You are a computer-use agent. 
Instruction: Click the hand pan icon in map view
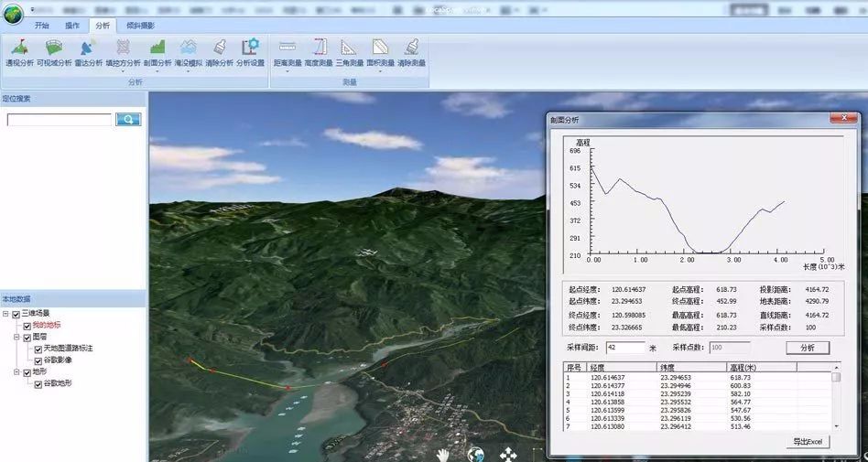click(443, 455)
